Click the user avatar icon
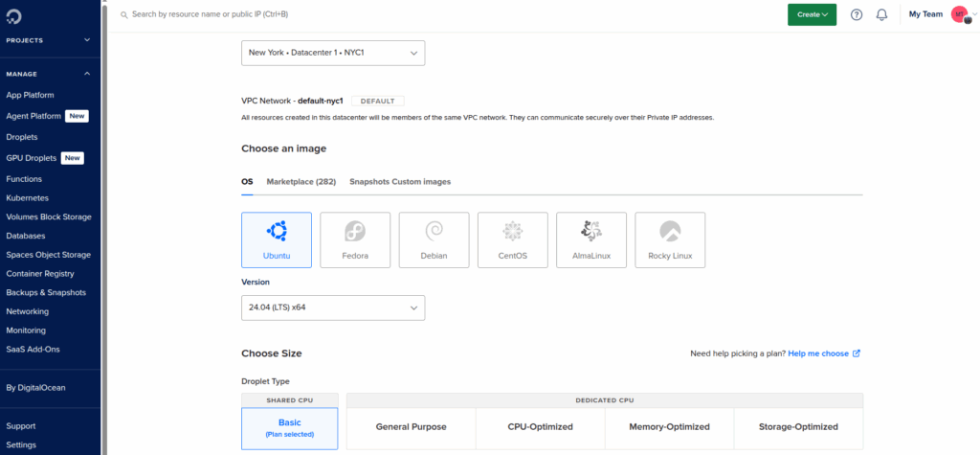This screenshot has width=980, height=455. pos(959,14)
